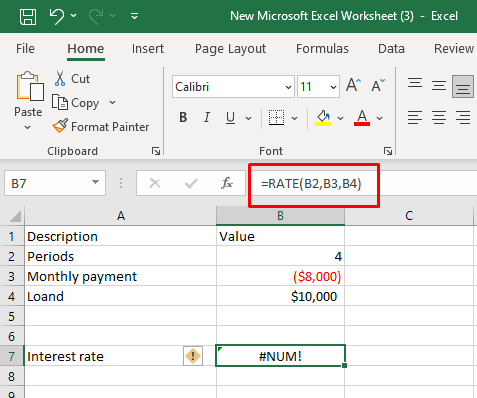
Task: Apply red font color A
Action: tap(362, 118)
